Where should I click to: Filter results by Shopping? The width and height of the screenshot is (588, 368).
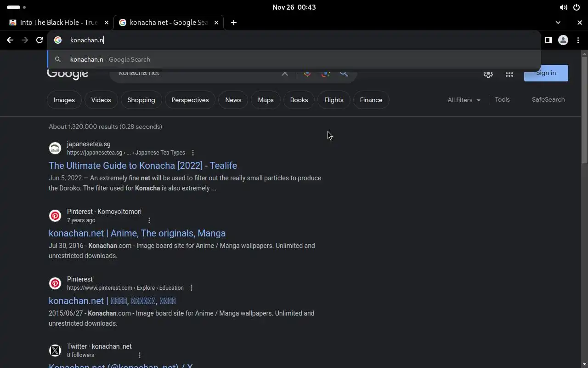(x=141, y=100)
